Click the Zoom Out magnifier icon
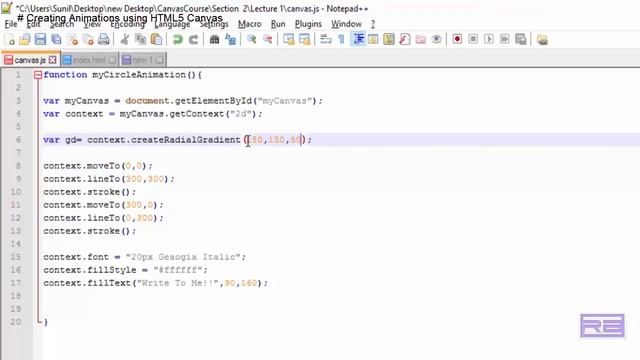The height and width of the screenshot is (360, 640). 268,39
